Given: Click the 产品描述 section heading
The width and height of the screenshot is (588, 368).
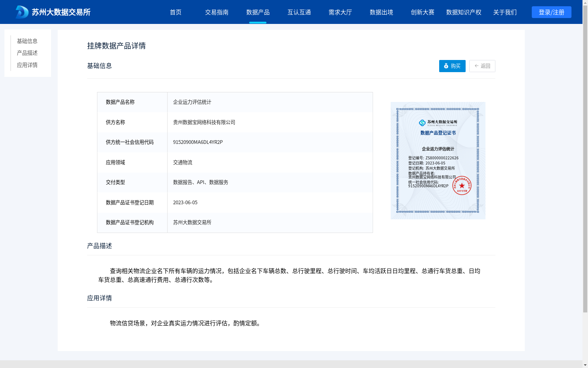Looking at the screenshot, I should point(100,246).
